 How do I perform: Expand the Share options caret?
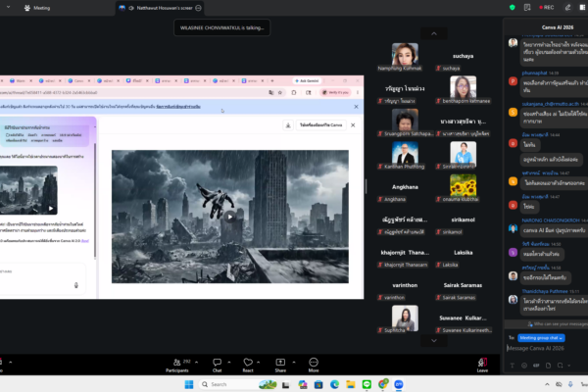coord(294,363)
